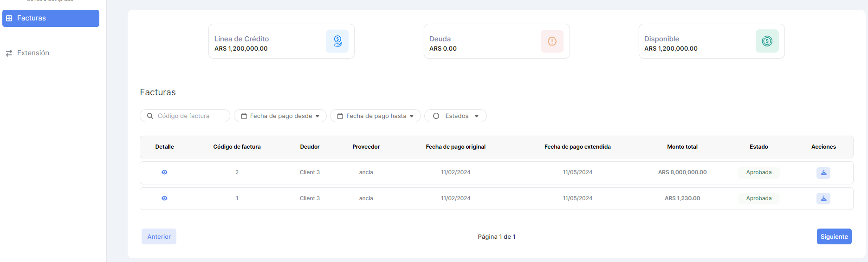Image resolution: width=868 pixels, height=262 pixels.
Task: Click the Línea de Crédito money icon
Action: (x=337, y=41)
